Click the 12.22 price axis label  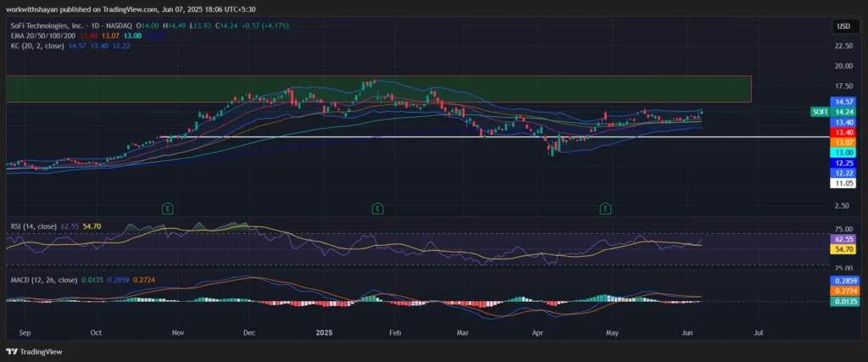[843, 173]
